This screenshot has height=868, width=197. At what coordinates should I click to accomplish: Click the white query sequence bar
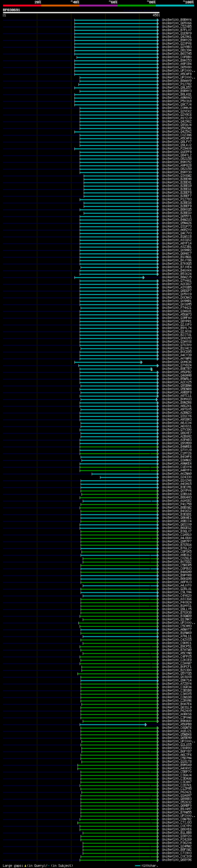(81, 12)
